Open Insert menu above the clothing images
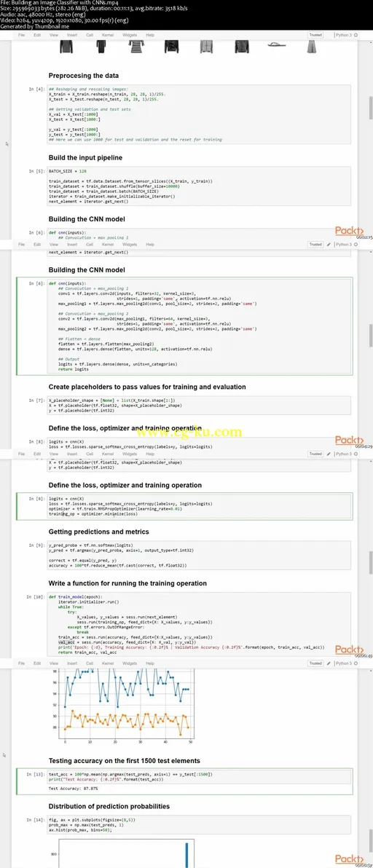 click(x=73, y=35)
